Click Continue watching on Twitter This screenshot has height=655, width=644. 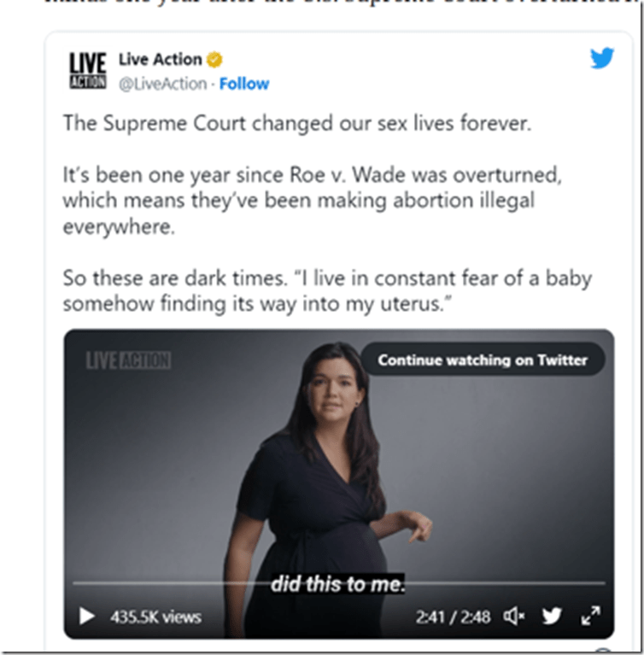(483, 360)
